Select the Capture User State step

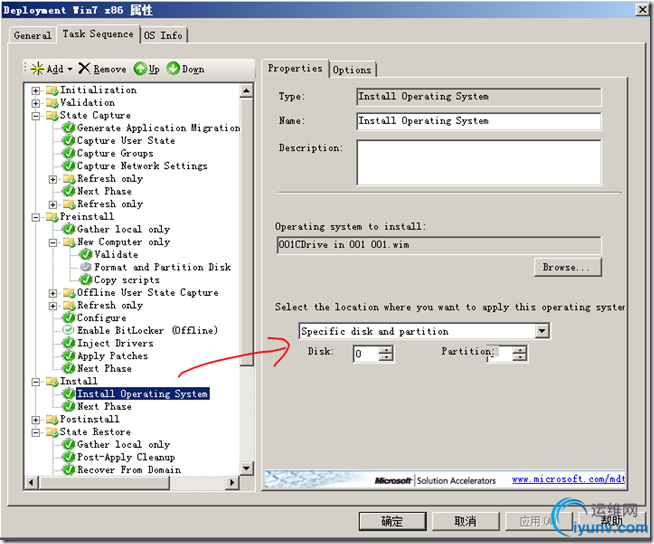[126, 141]
